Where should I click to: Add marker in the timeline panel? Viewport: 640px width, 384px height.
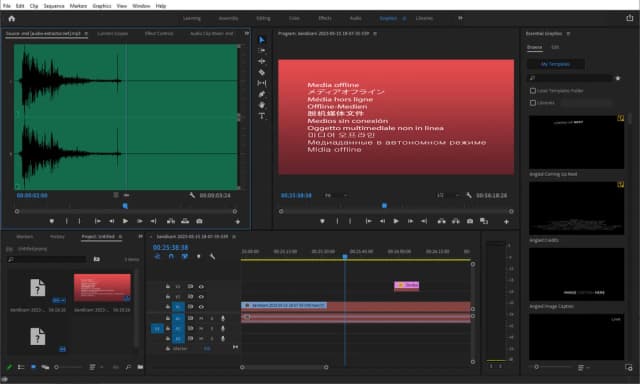[x=198, y=257]
